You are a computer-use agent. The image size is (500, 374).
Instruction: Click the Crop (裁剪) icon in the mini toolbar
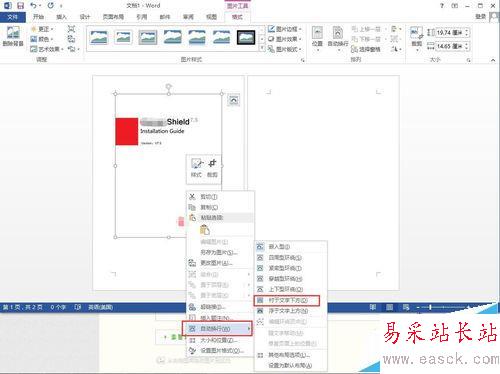point(212,163)
